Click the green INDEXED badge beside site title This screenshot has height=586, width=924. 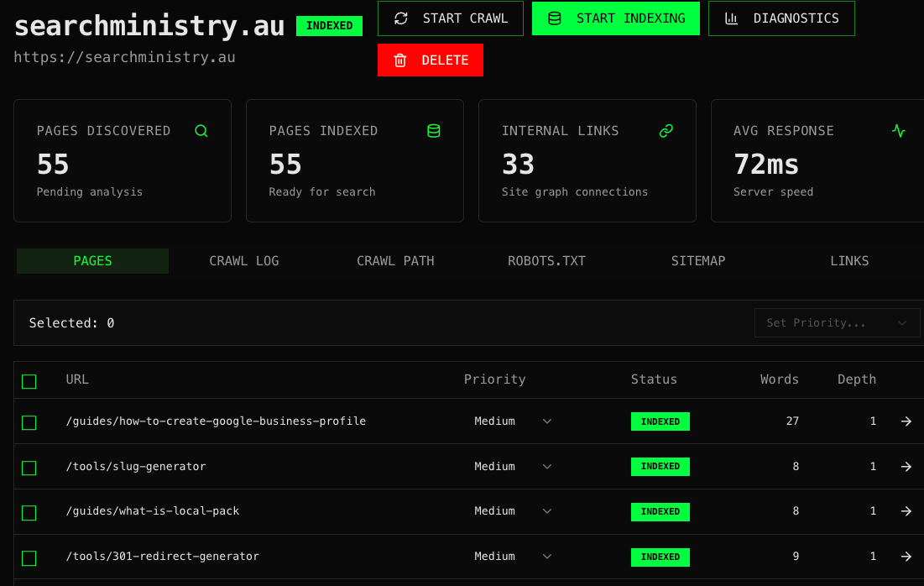tap(329, 26)
